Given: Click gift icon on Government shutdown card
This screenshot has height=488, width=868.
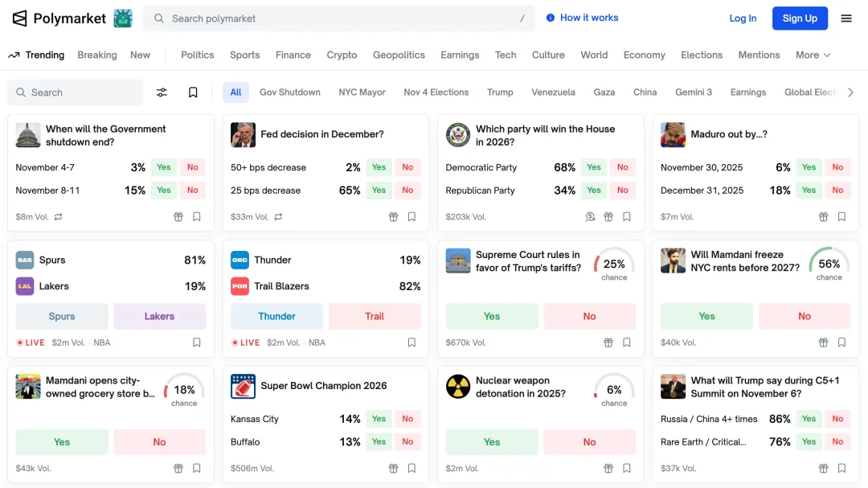Looking at the screenshot, I should coord(178,217).
